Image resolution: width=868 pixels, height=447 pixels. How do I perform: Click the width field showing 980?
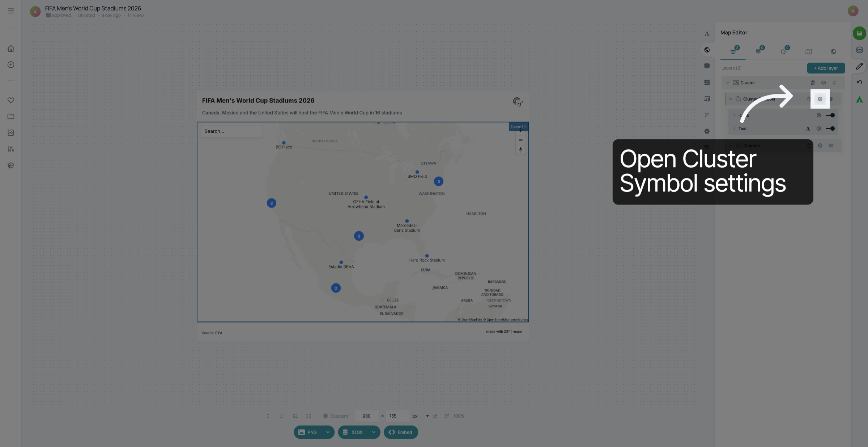pyautogui.click(x=367, y=416)
